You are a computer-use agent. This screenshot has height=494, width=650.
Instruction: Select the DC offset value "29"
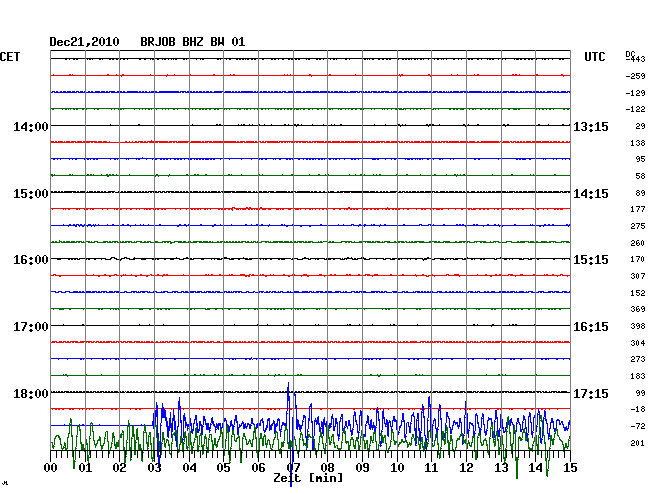[x=640, y=126]
